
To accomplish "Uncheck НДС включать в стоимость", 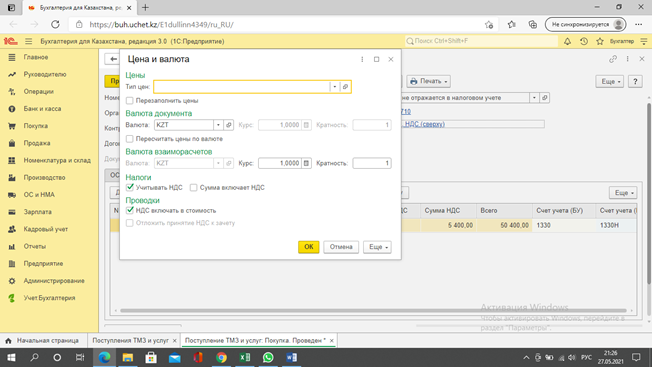I will point(130,210).
